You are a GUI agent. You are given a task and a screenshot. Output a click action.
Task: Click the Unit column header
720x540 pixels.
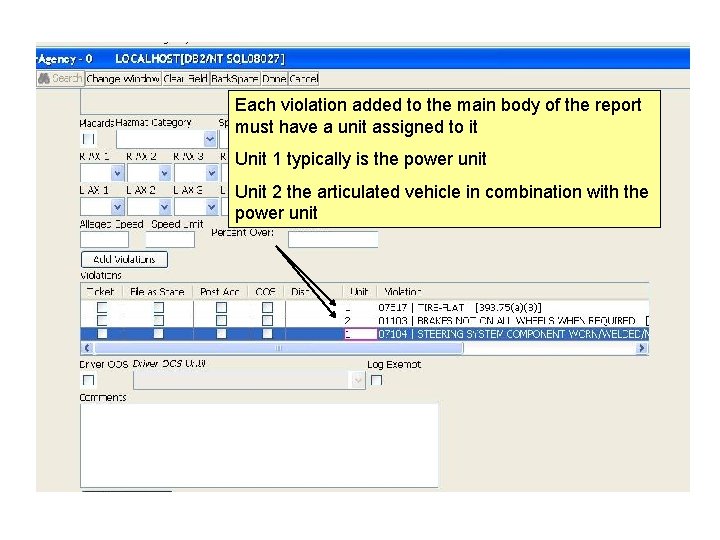coord(360,292)
